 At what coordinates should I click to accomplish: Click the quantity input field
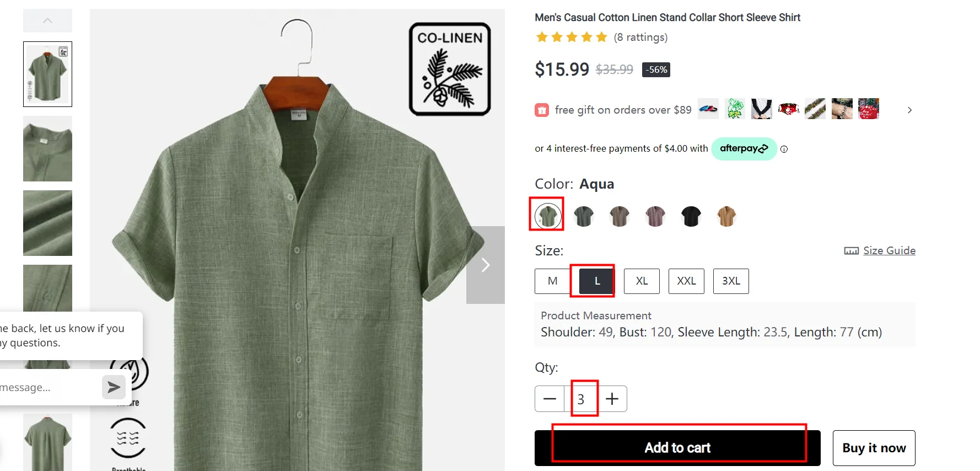click(x=581, y=399)
